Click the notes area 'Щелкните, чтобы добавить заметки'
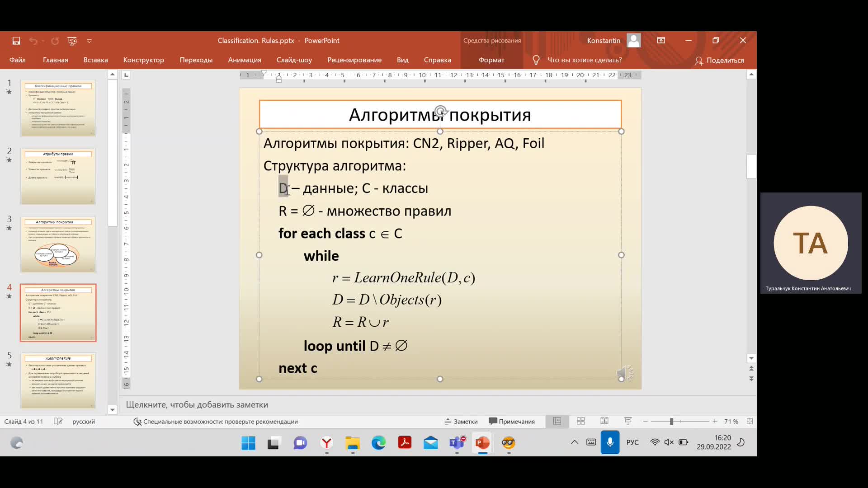Screen dimensions: 868x488 (x=197, y=405)
